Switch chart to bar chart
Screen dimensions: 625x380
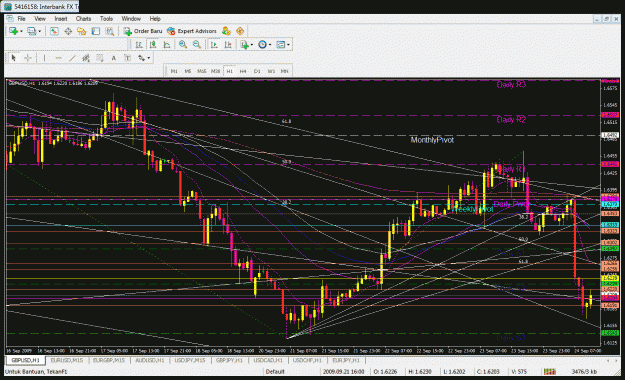tap(139, 44)
